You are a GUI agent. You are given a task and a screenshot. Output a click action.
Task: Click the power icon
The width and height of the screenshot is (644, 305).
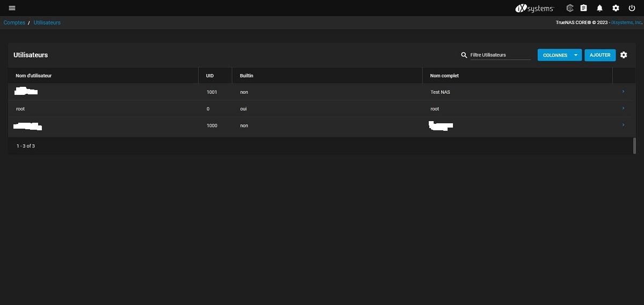(x=632, y=8)
